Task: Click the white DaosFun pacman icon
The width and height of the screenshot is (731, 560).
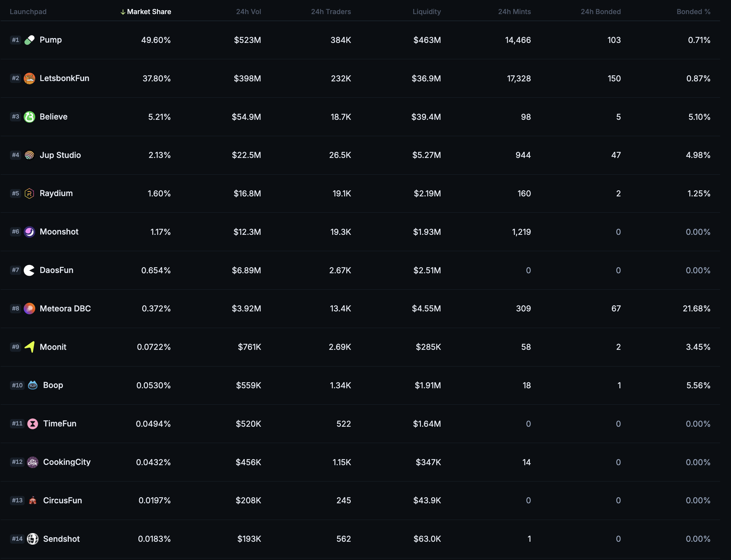Action: coord(29,270)
